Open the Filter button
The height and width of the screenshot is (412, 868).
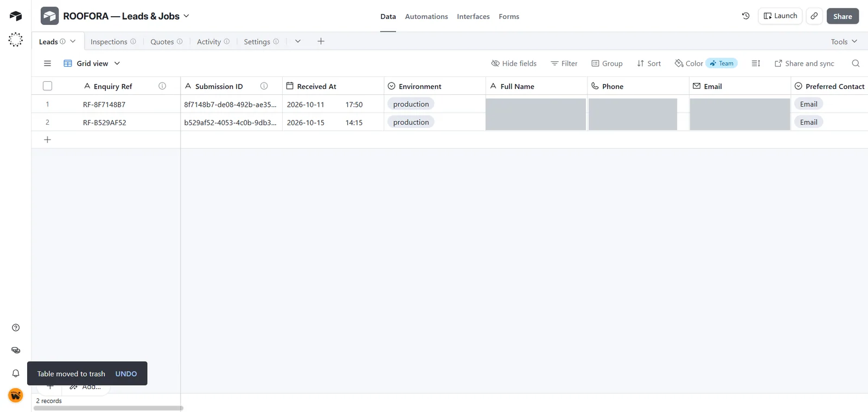point(564,63)
